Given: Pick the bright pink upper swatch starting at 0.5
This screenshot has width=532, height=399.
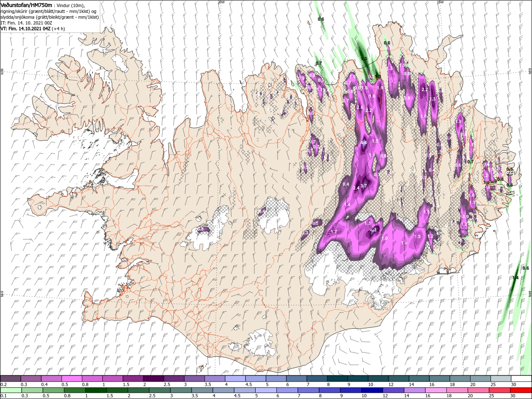Looking at the screenshot, I should 71,379.
